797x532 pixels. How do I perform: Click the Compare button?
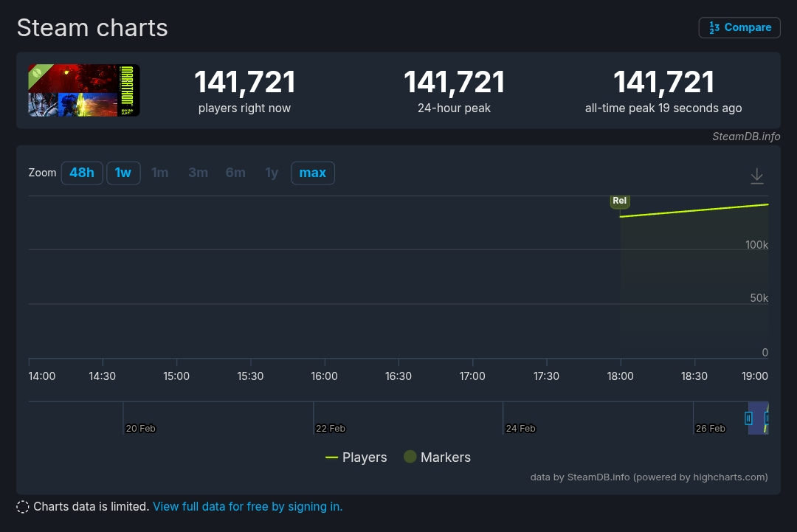coord(739,27)
